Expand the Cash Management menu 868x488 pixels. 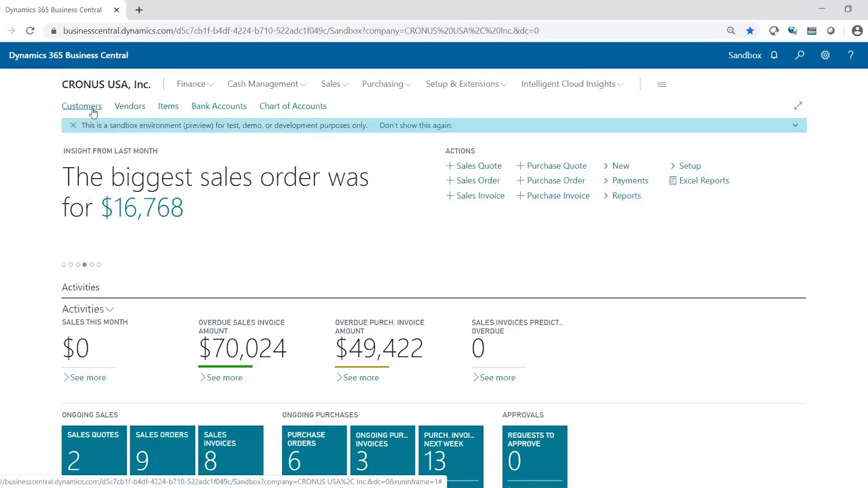(267, 84)
